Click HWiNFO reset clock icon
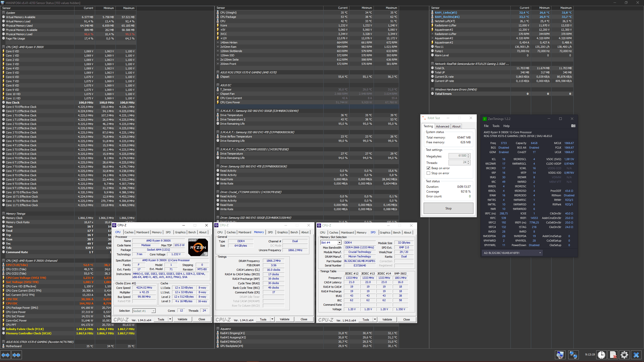 602,355
